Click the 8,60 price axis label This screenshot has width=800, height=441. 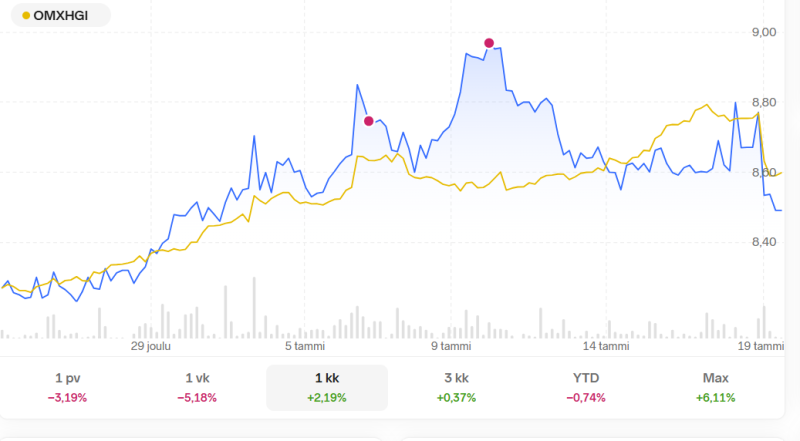tap(764, 172)
